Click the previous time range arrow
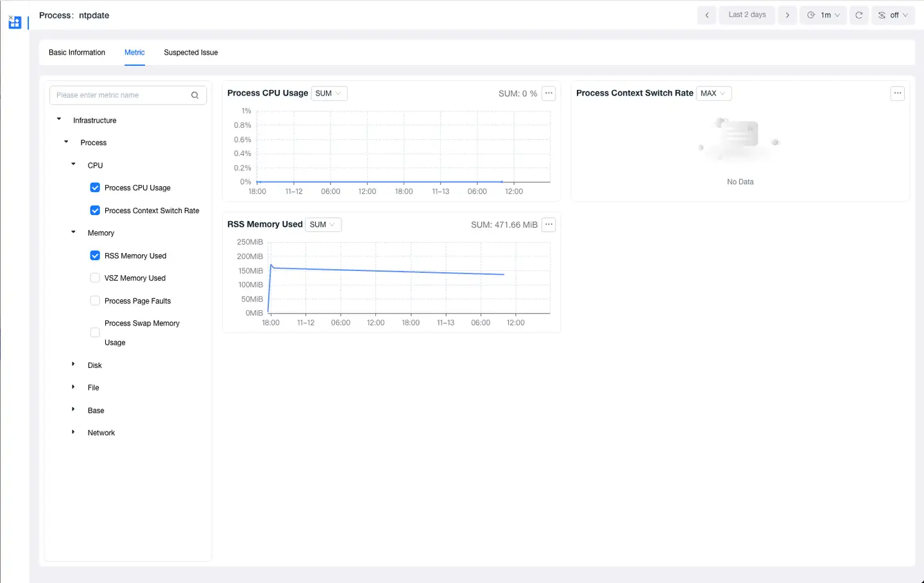The width and height of the screenshot is (924, 583). [x=706, y=15]
